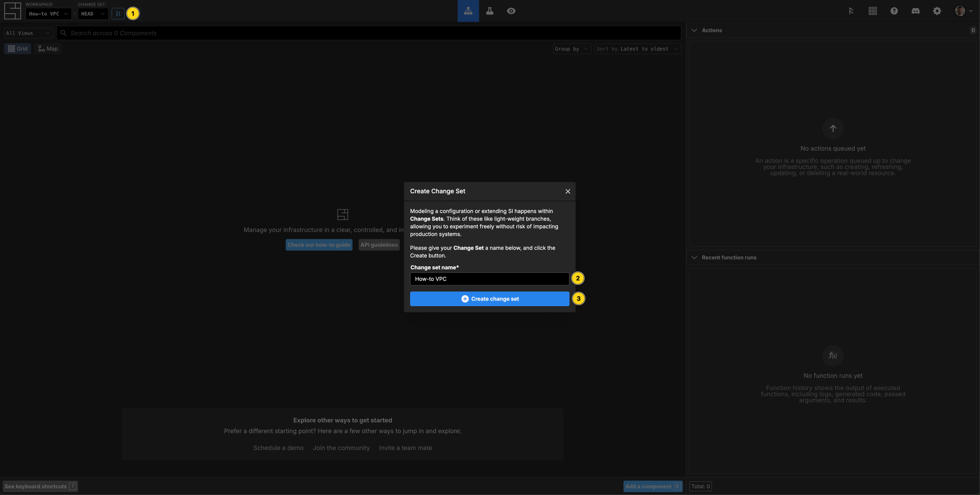Click the Total: 0 status label
The width and height of the screenshot is (980, 495).
700,487
